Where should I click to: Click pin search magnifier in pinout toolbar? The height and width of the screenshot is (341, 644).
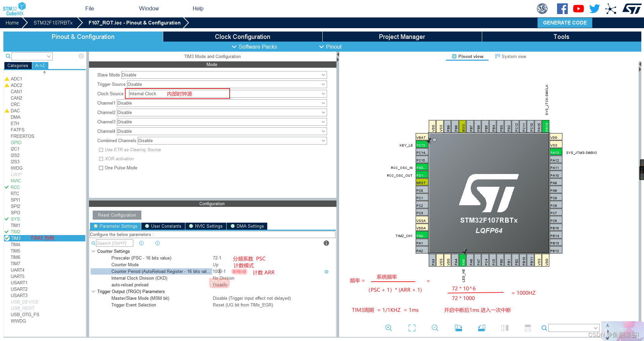click(544, 328)
